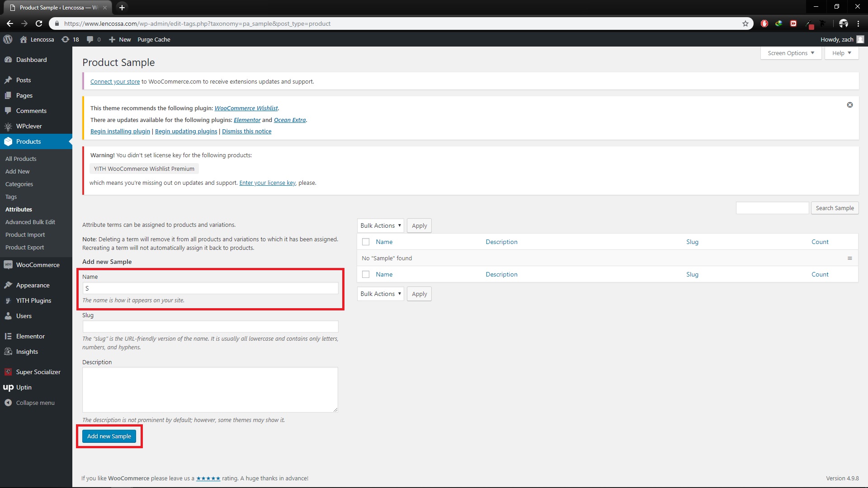Open the Chrome three-dot menu

(858, 23)
